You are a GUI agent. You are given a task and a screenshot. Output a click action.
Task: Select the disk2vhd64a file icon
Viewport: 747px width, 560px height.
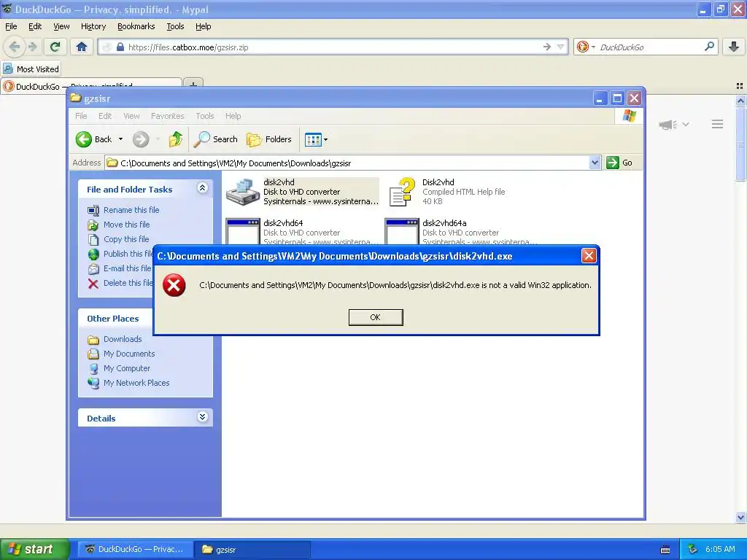(x=402, y=231)
